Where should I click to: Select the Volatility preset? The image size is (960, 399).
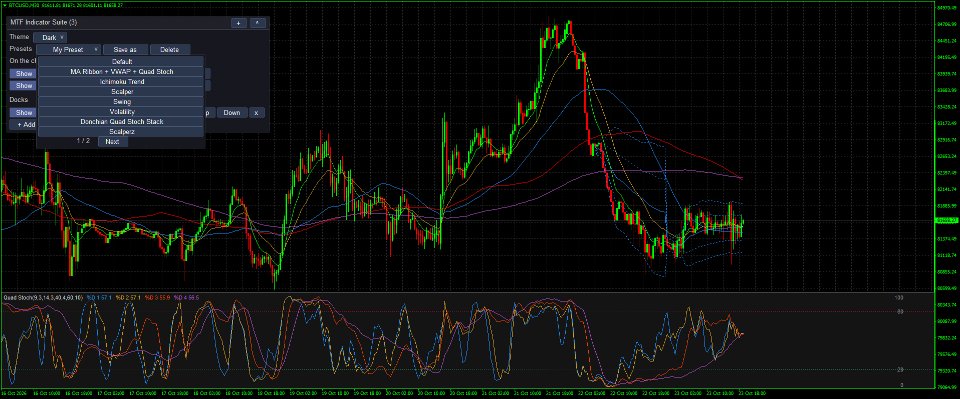tap(121, 112)
